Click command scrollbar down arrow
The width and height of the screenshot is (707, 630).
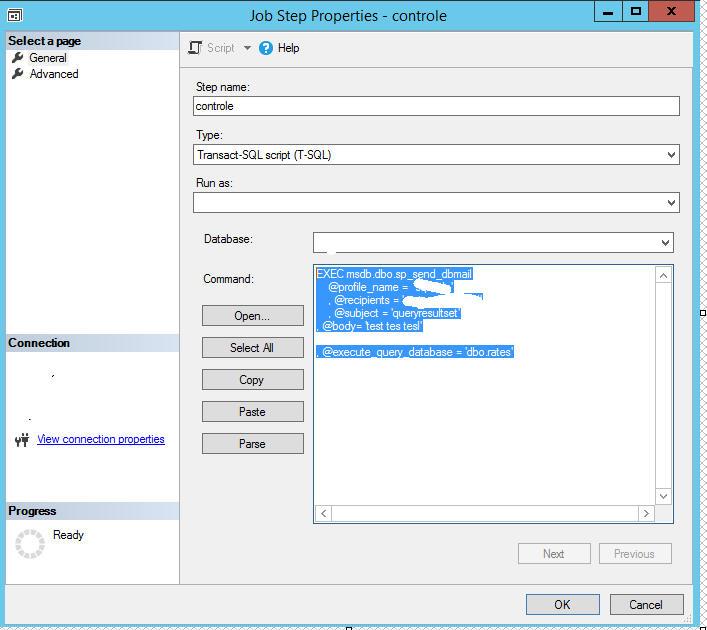tap(663, 497)
